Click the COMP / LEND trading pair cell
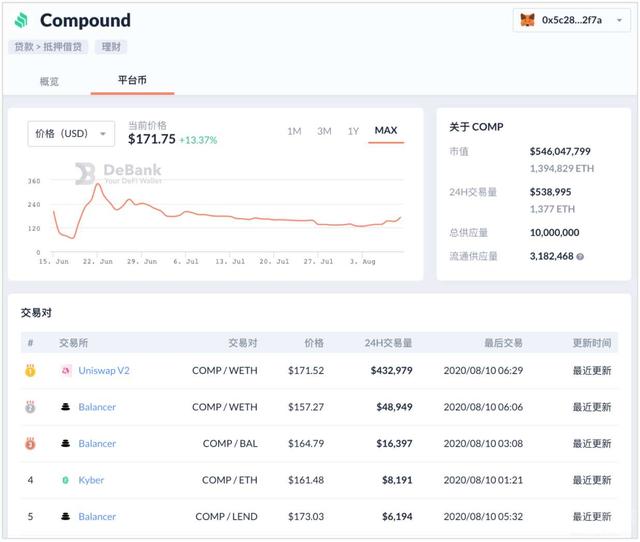 [226, 516]
